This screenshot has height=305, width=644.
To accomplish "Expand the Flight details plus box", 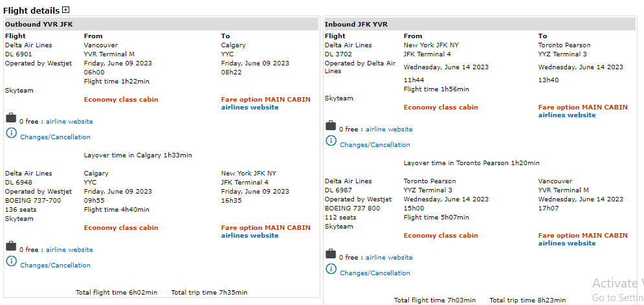I will pos(66,10).
